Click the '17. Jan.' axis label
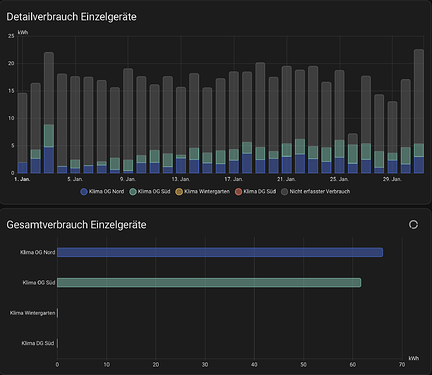The width and height of the screenshot is (432, 375). click(x=234, y=179)
